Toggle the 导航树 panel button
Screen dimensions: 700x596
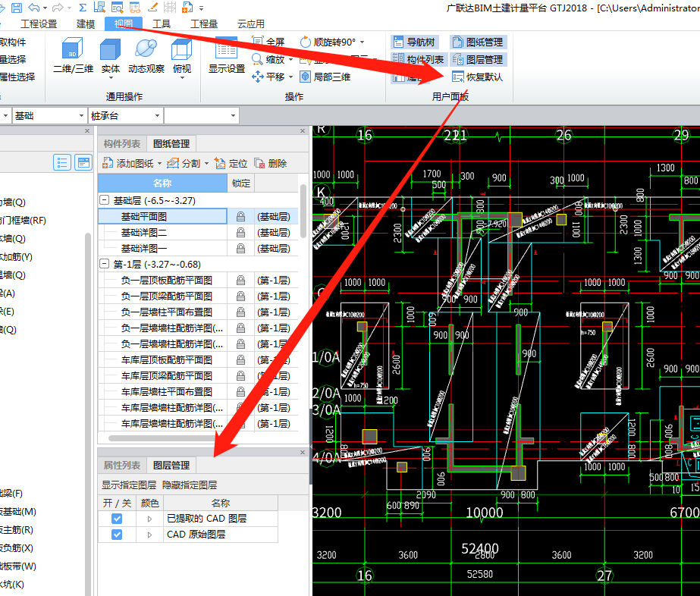(415, 42)
